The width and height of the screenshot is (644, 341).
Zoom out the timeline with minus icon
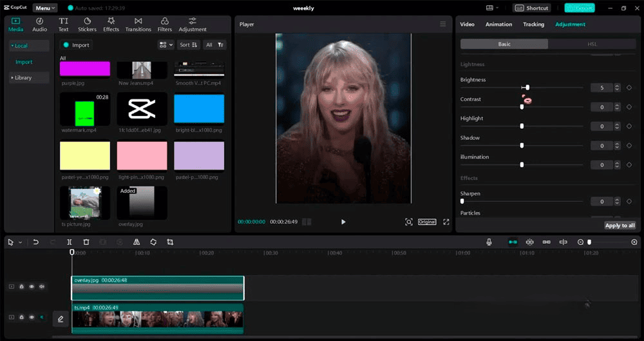pos(580,242)
